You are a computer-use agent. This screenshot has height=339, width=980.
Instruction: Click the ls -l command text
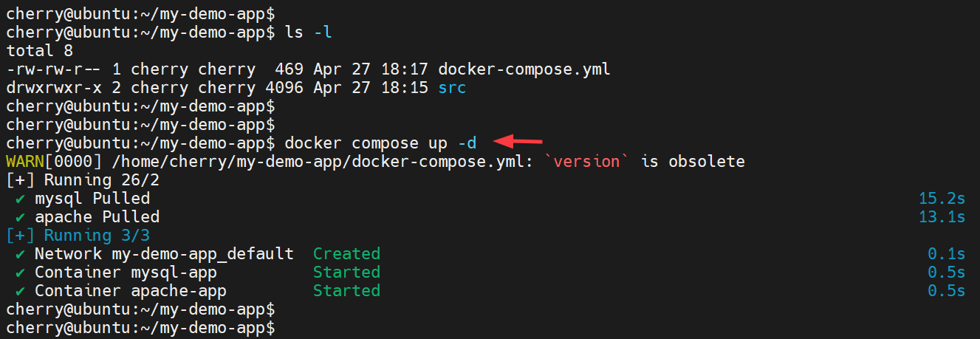click(x=304, y=32)
